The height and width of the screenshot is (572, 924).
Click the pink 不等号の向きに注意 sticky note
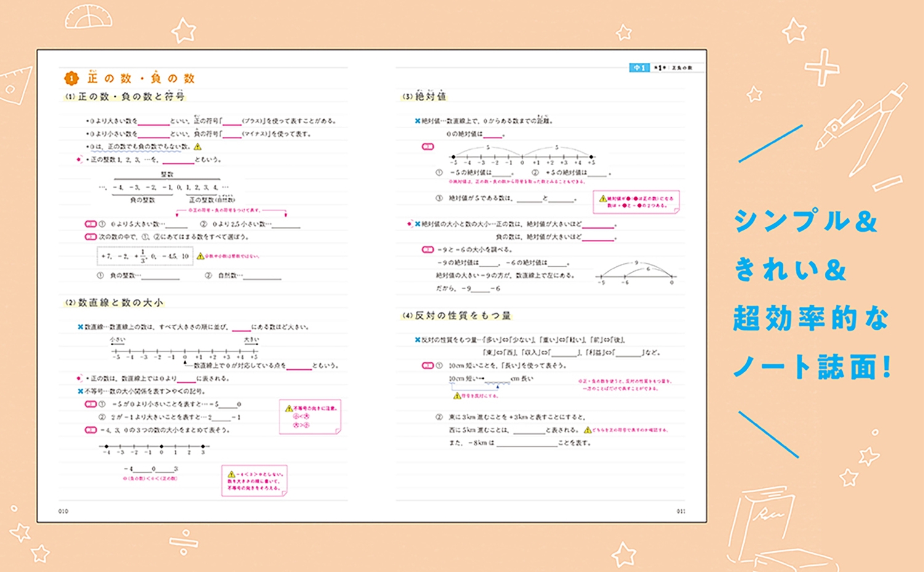point(310,416)
